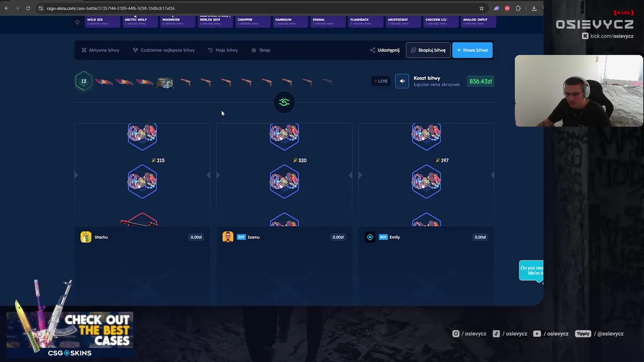Click the YouTube icon for osievycz

537,334
